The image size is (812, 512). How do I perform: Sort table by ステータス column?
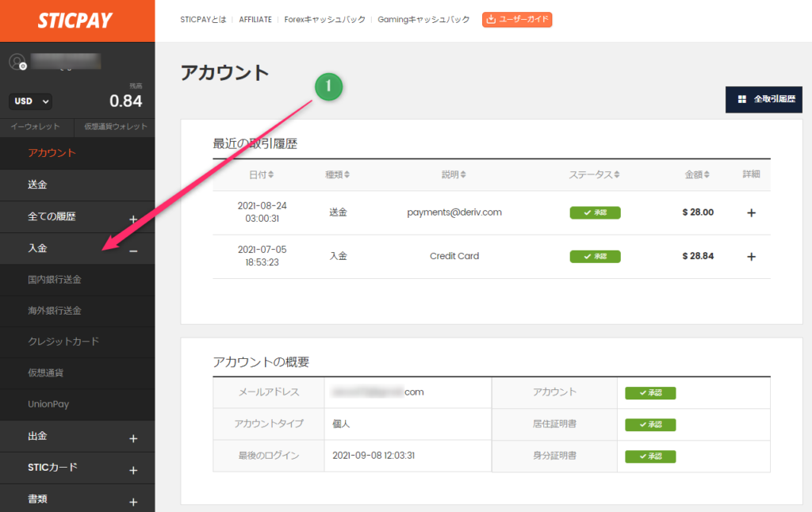(x=595, y=174)
